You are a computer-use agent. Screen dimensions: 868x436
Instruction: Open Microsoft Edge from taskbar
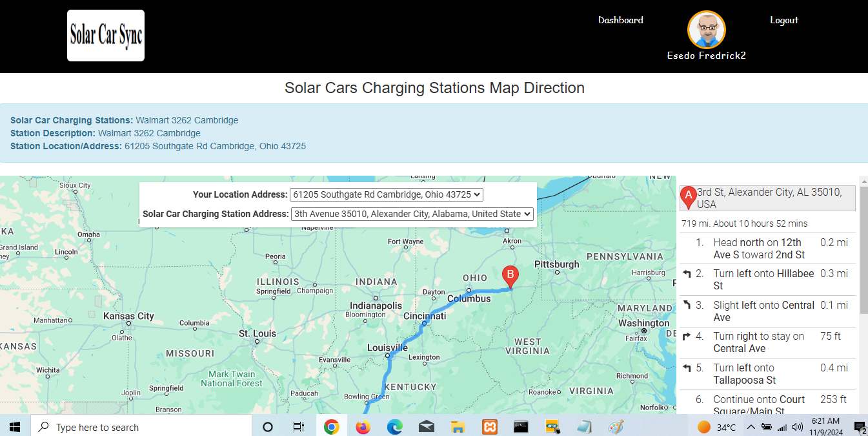pos(395,427)
